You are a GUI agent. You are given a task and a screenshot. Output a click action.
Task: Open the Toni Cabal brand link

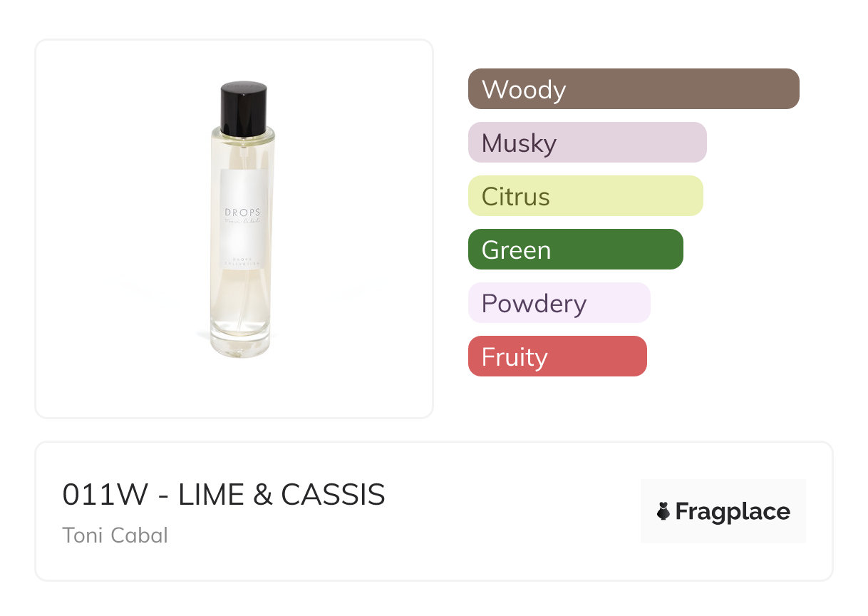(x=115, y=535)
